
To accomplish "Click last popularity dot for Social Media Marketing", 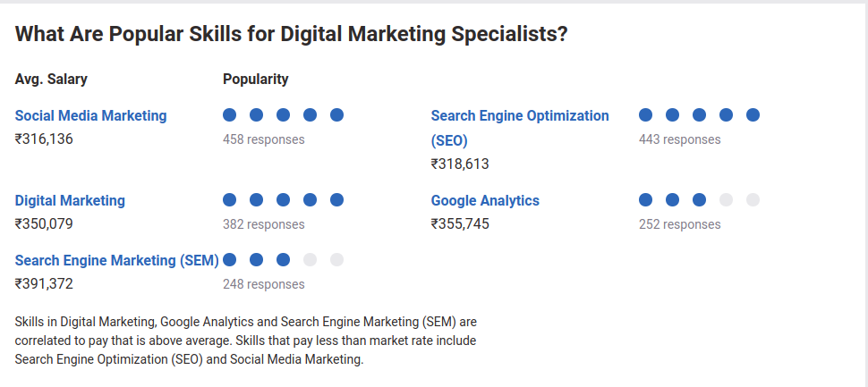I will (x=336, y=115).
